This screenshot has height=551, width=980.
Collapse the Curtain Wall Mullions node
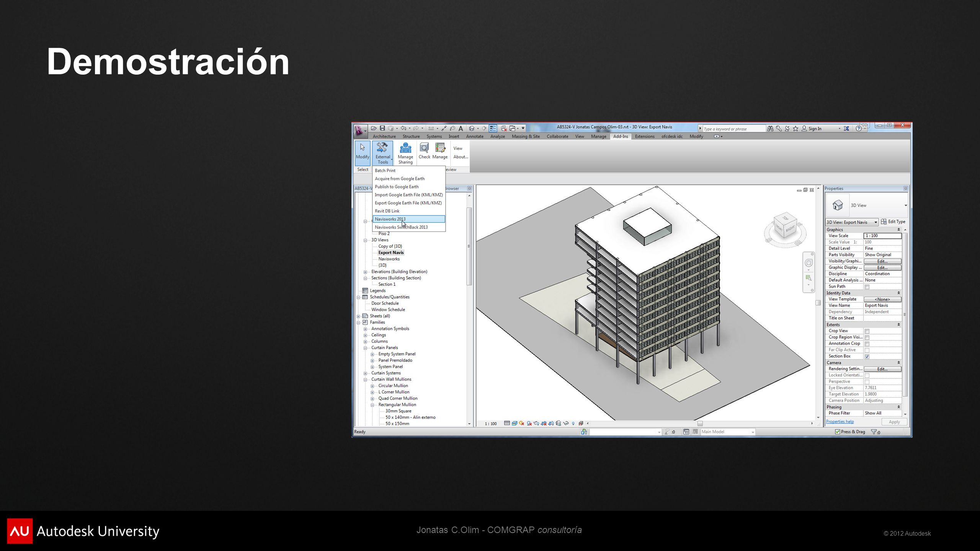point(365,380)
